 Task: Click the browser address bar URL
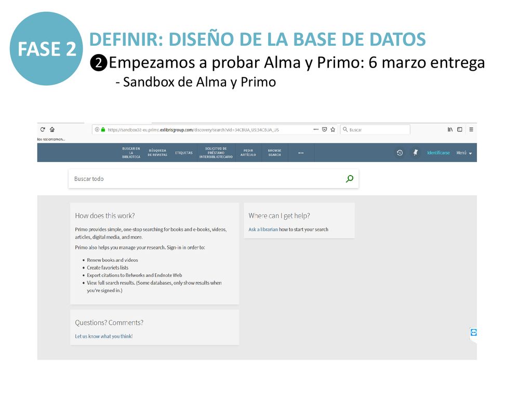193,129
